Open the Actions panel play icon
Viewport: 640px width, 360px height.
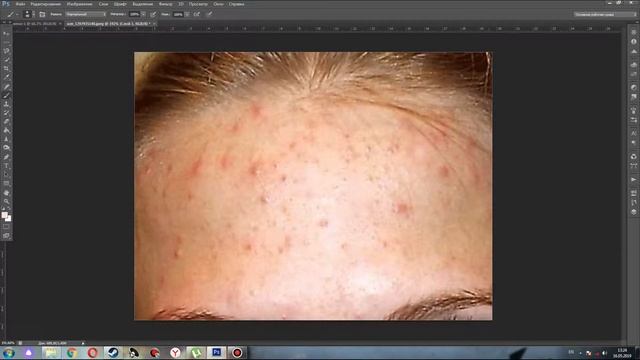[633, 179]
